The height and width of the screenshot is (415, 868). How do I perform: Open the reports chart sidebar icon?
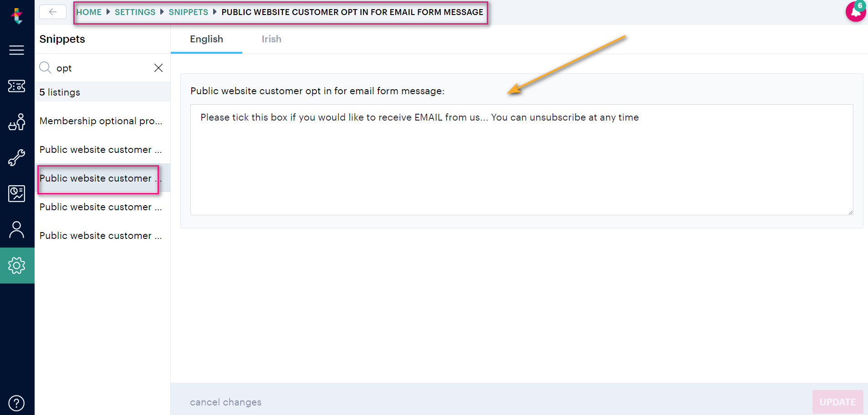(x=17, y=194)
